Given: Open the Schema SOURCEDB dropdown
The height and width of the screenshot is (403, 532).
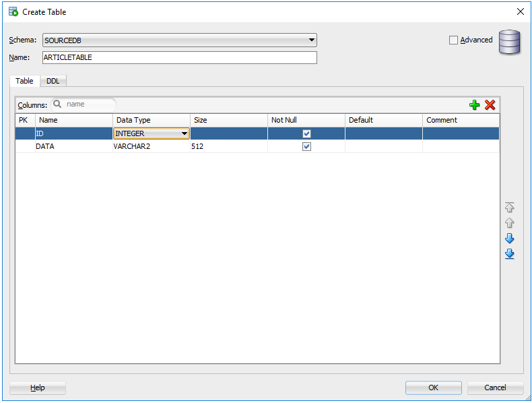Looking at the screenshot, I should click(x=311, y=40).
